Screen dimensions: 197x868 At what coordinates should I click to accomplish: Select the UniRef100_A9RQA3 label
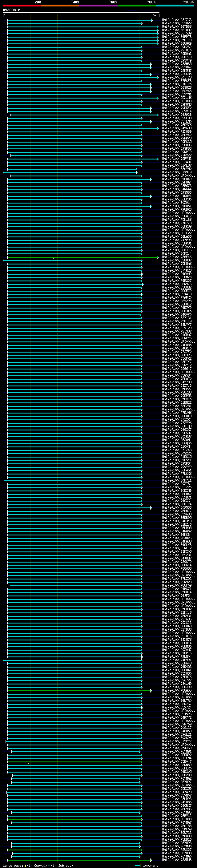[x=177, y=54]
